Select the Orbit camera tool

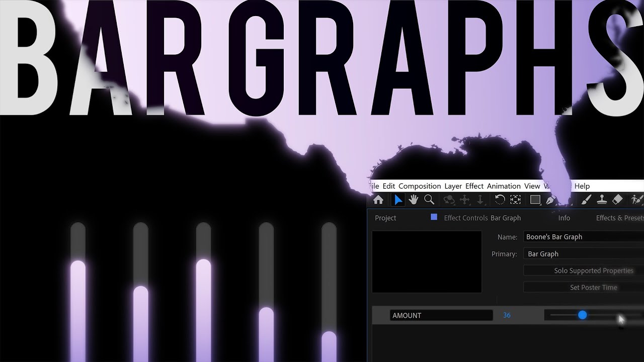449,200
